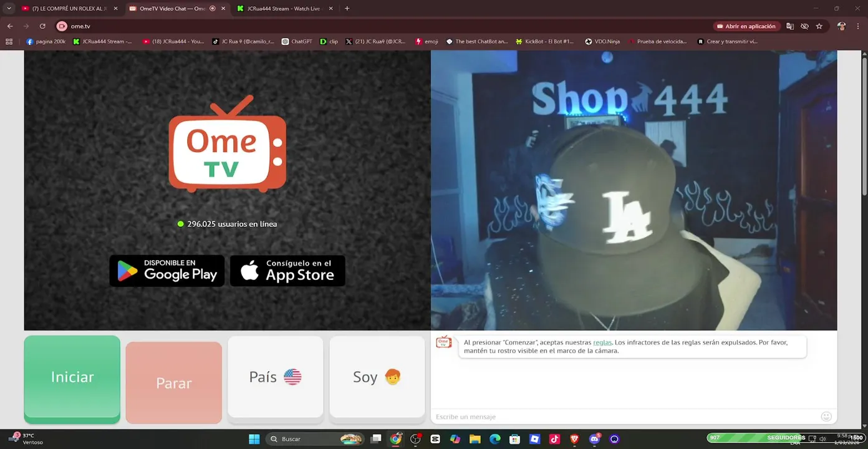Viewport: 868px width, 449px height.
Task: Close the LE COMPRÉ UN ROLEX tab
Action: pyautogui.click(x=115, y=9)
